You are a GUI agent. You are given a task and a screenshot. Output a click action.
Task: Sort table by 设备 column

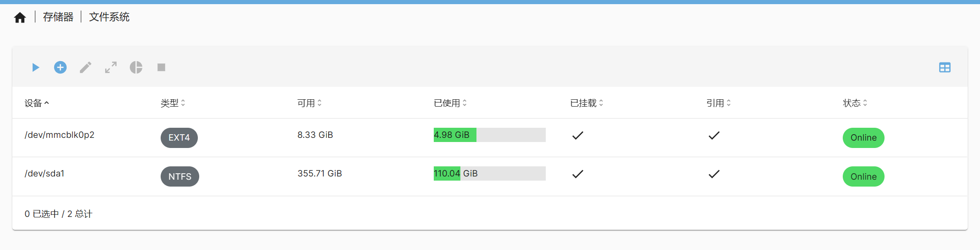[x=37, y=103]
